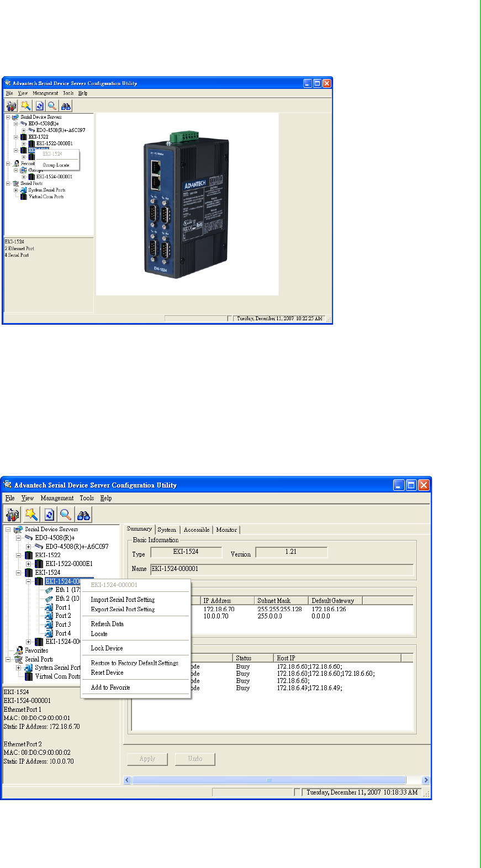Switch to the System tab

pos(167,530)
